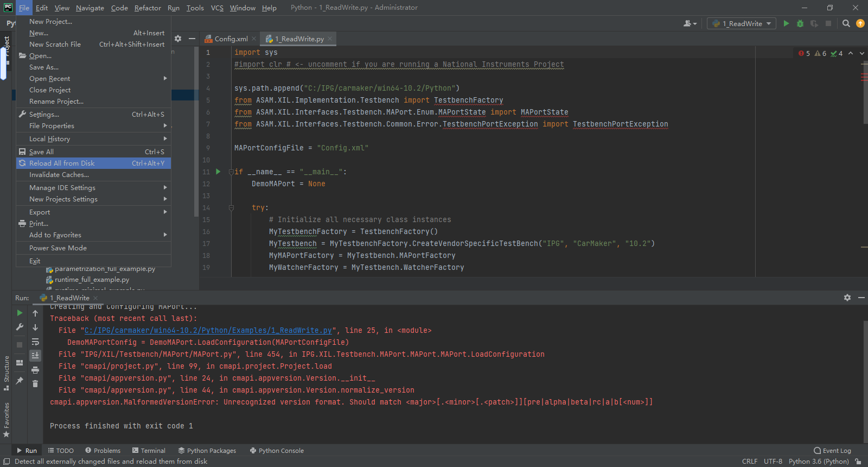Toggle Power Save Mode in the File menu
The height and width of the screenshot is (467, 868).
93,248
